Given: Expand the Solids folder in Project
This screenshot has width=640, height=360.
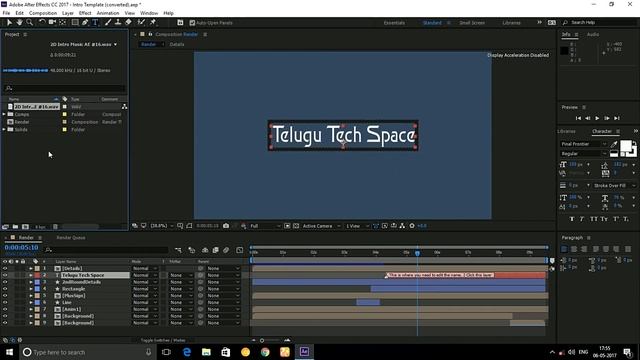Looking at the screenshot, I should pos(4,129).
